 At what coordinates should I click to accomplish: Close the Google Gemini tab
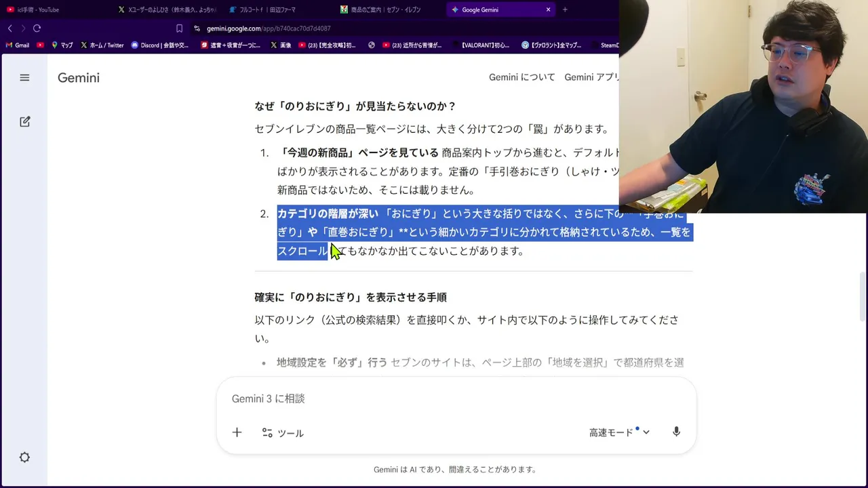(x=548, y=9)
